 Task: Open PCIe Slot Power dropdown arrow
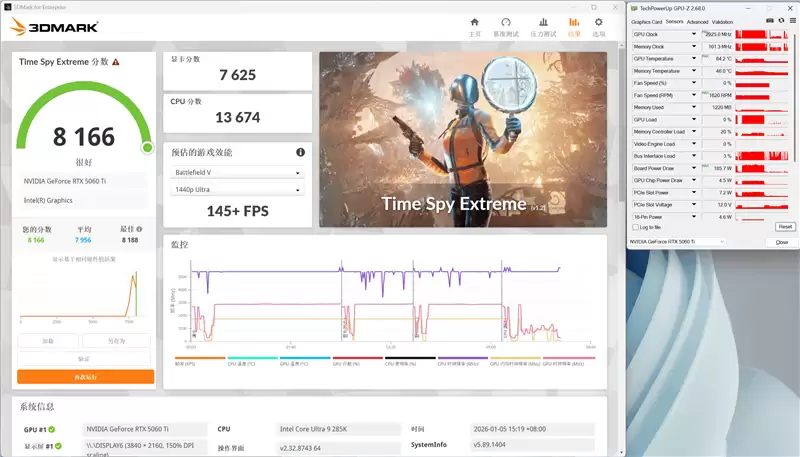point(694,192)
